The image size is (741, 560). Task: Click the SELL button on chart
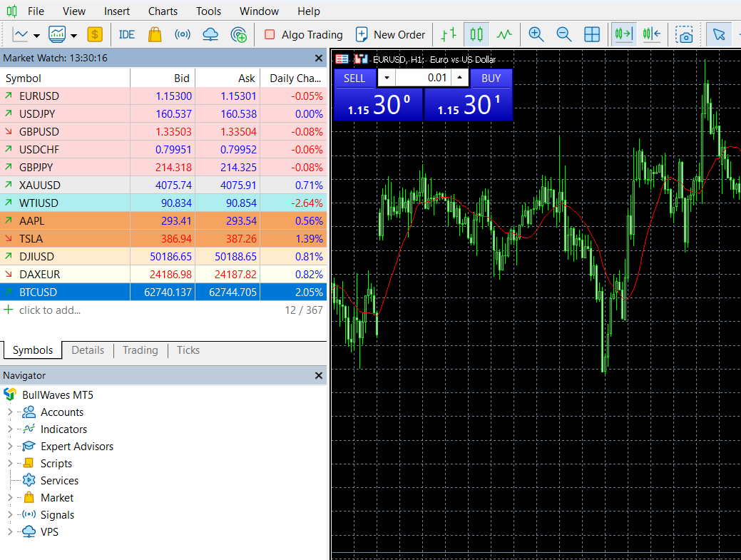354,78
